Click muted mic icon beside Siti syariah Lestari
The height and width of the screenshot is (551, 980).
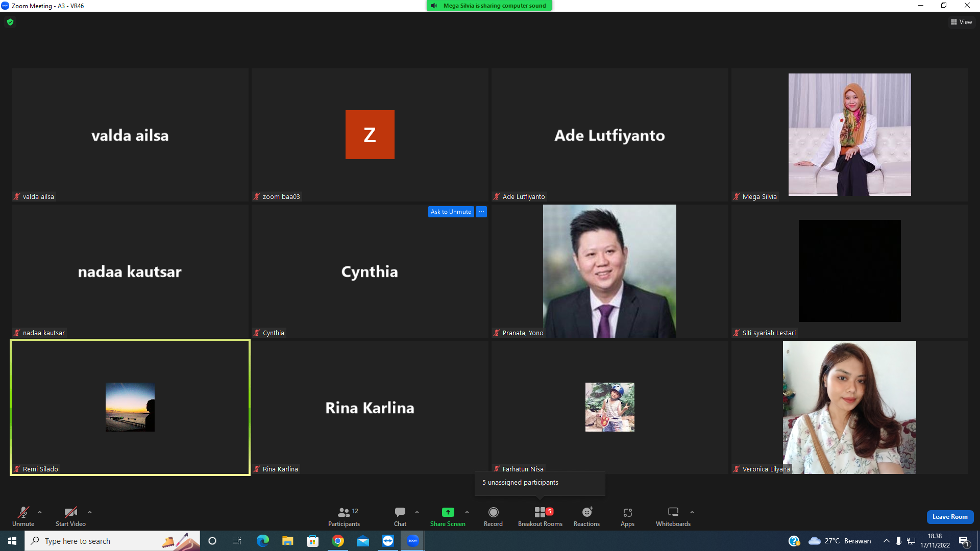(x=737, y=333)
